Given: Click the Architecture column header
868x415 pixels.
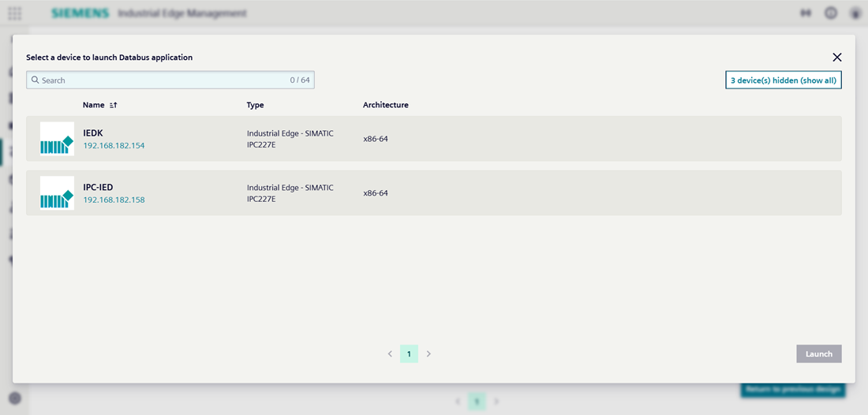Looking at the screenshot, I should 386,105.
